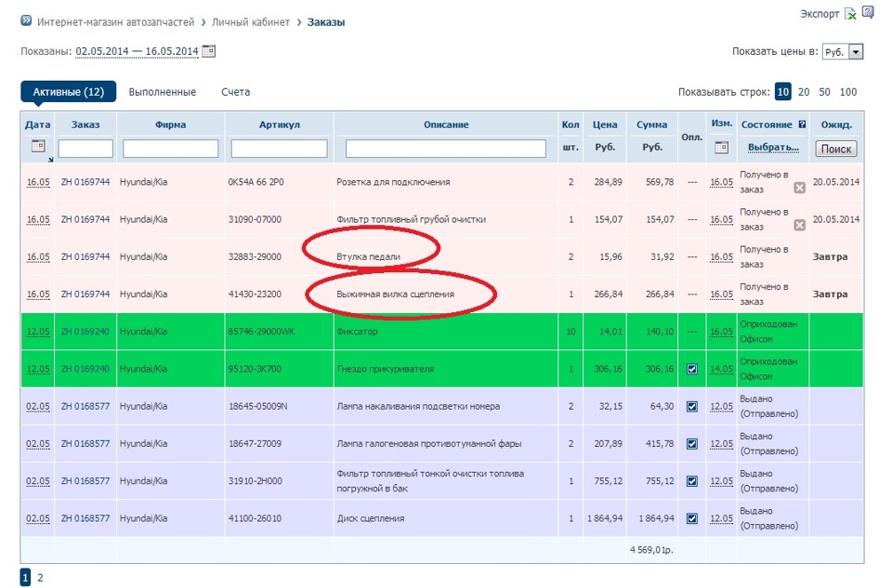This screenshot has width=892, height=588.
Task: Toggle paid checkbox for Диск сцепления row
Action: [x=691, y=518]
